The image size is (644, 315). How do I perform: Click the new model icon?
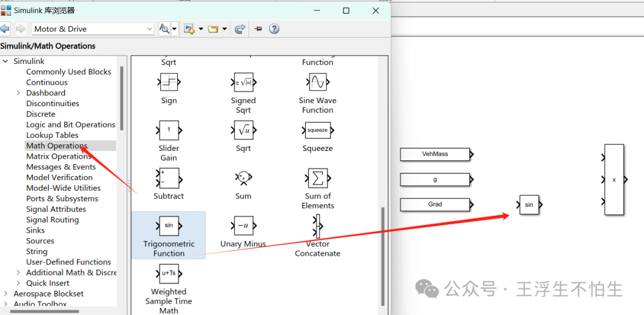[190, 29]
